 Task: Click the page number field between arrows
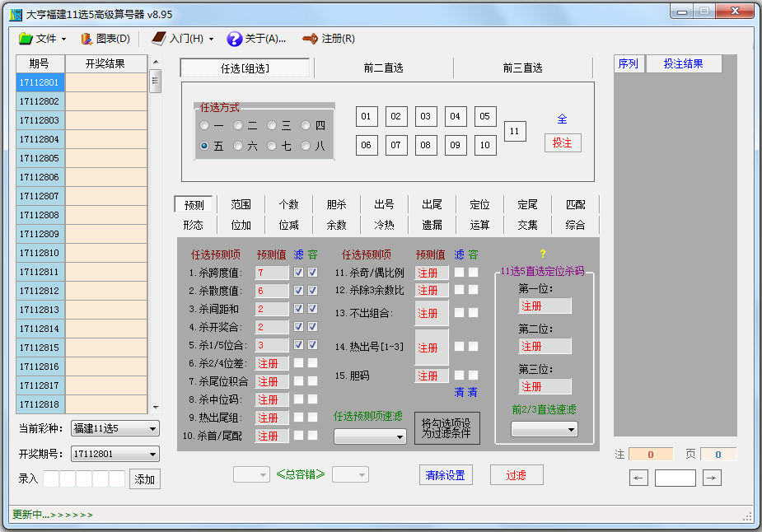pos(675,478)
